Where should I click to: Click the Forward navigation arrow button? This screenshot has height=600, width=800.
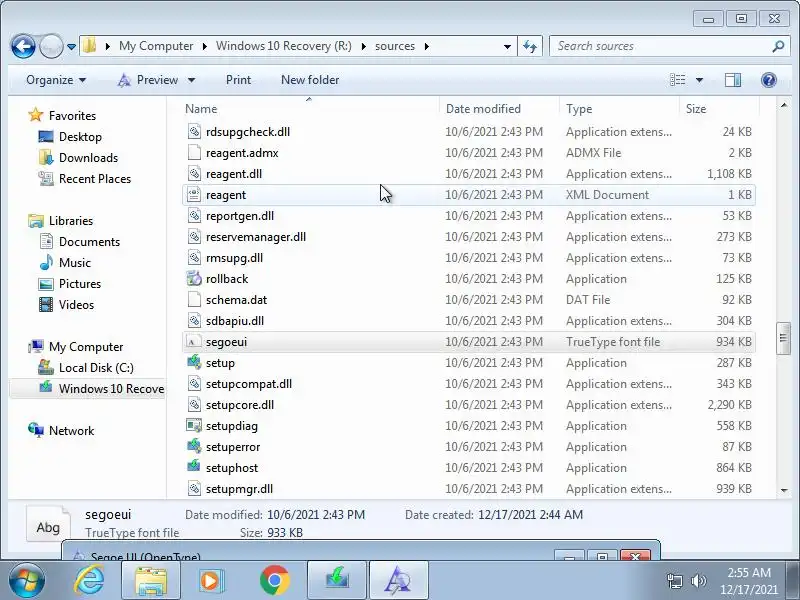[51, 46]
